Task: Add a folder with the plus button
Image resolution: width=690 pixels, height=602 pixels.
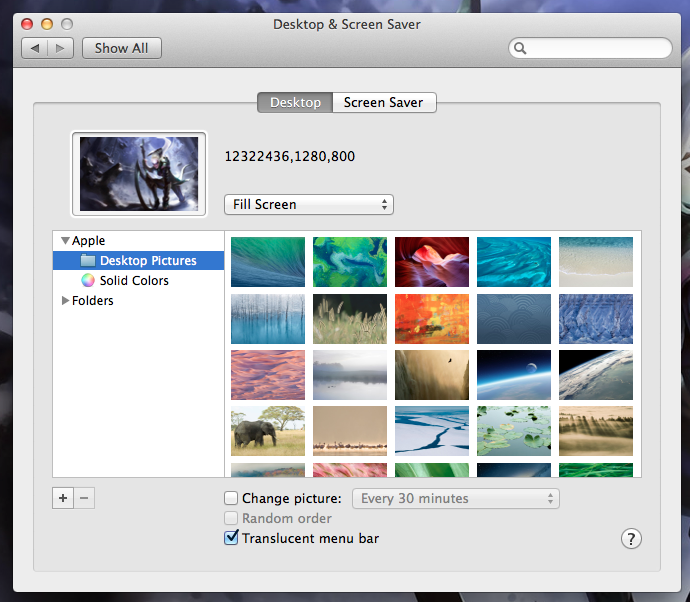Action: point(63,498)
